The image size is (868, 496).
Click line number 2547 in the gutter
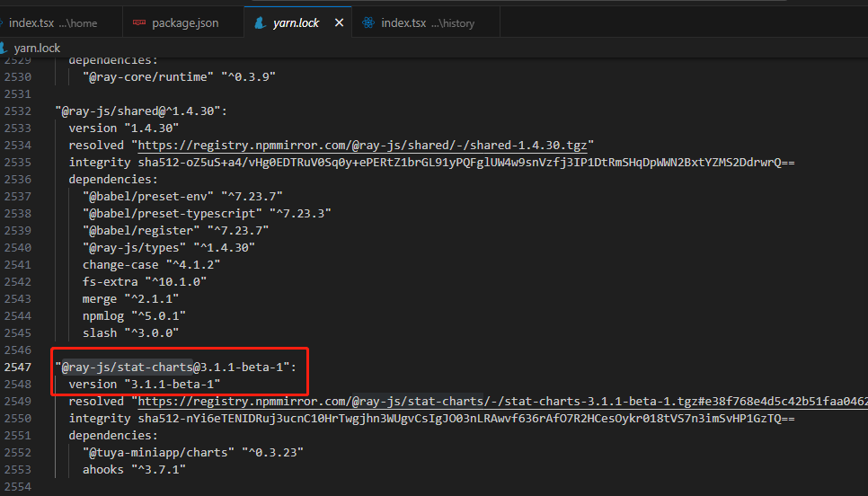pyautogui.click(x=18, y=368)
